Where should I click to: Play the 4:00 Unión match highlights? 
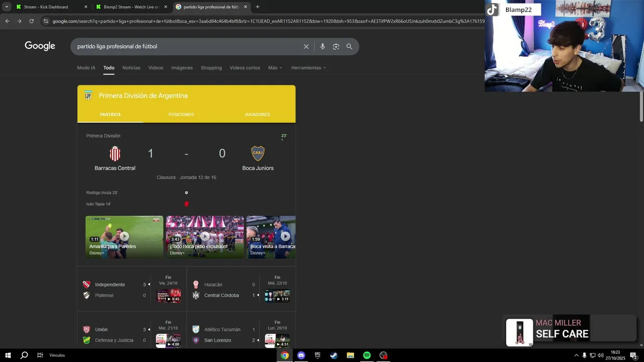[x=169, y=341]
